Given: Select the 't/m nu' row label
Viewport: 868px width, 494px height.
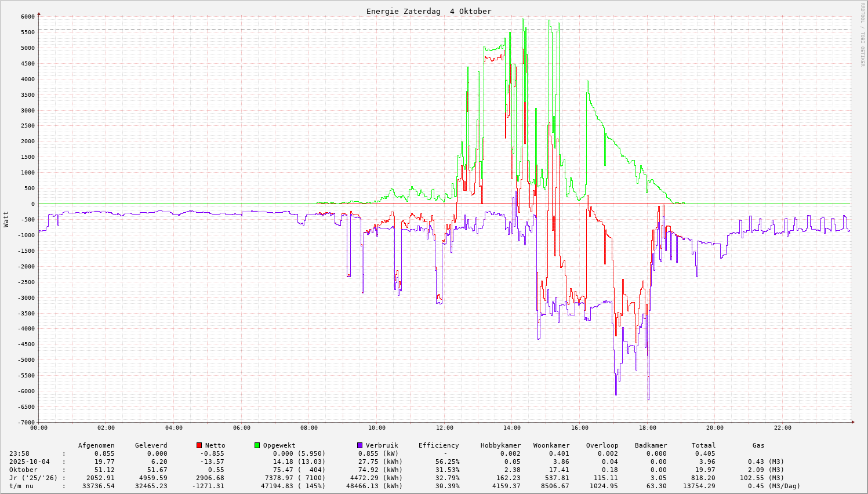Looking at the screenshot, I should 21,486.
